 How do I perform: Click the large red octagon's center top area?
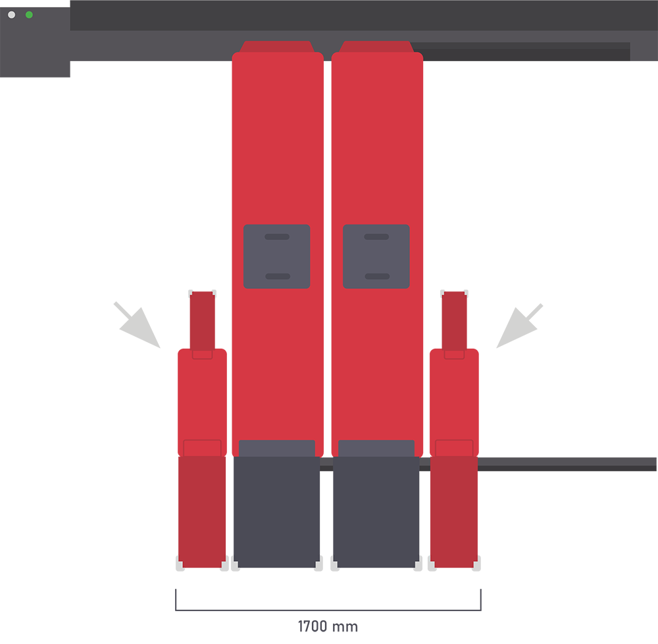[327, 132]
